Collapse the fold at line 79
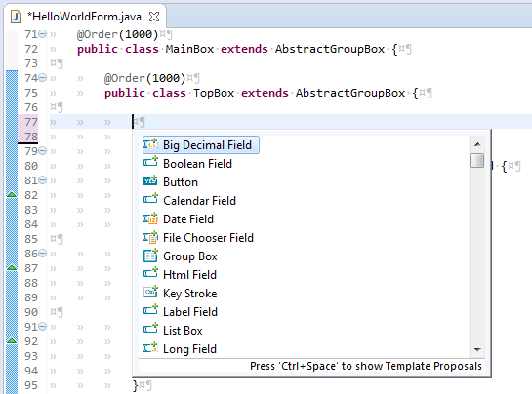This screenshot has height=394, width=532. (x=42, y=151)
